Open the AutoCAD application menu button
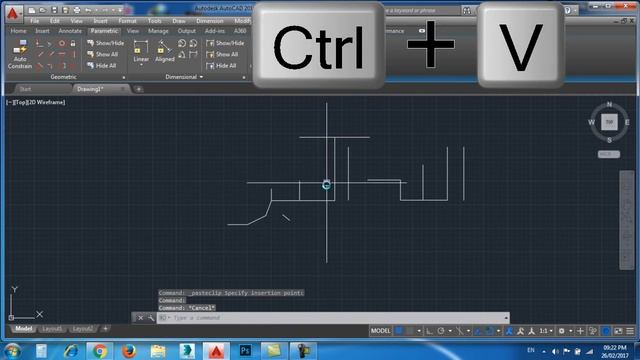Screen dimensions: 640x360 click(x=13, y=13)
